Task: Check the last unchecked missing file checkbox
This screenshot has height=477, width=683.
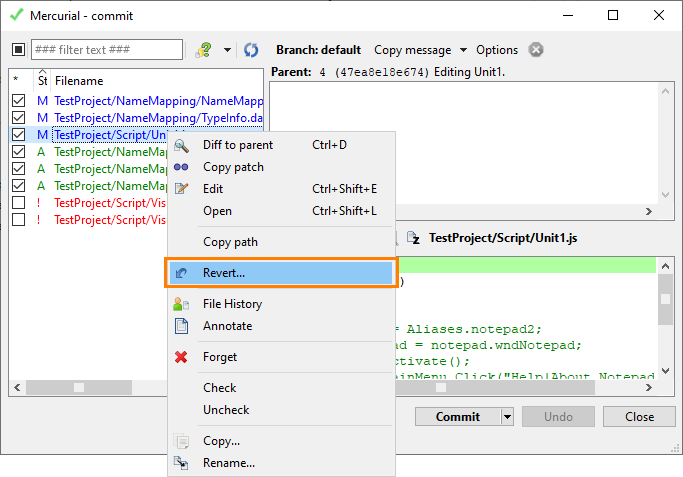Action: (x=18, y=220)
